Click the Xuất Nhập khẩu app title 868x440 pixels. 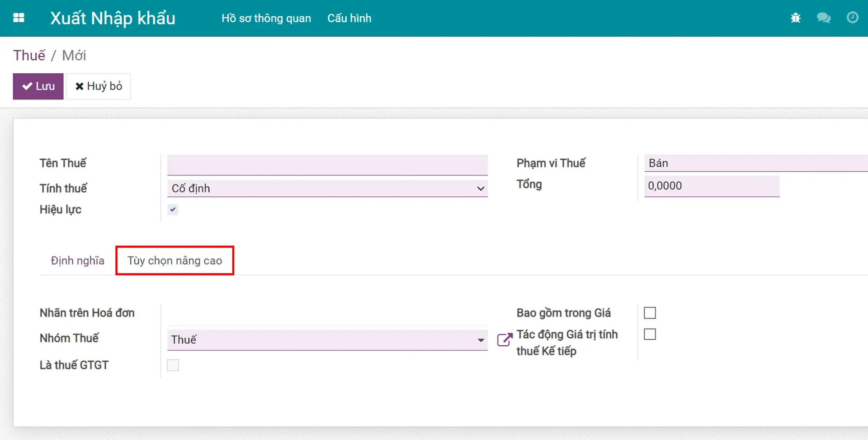pyautogui.click(x=113, y=18)
